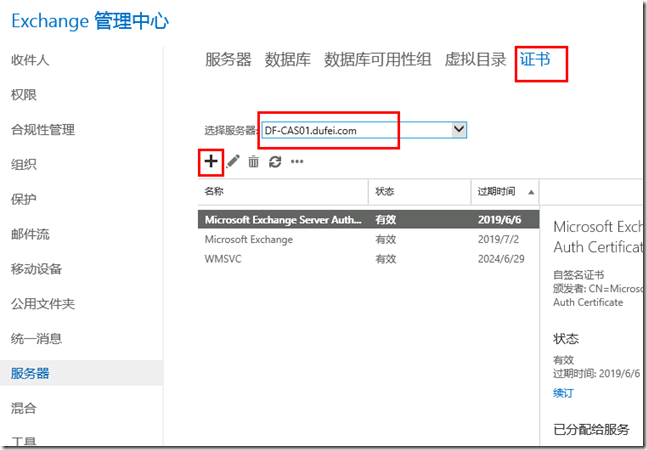Open 收件人 in left navigation

(x=30, y=60)
